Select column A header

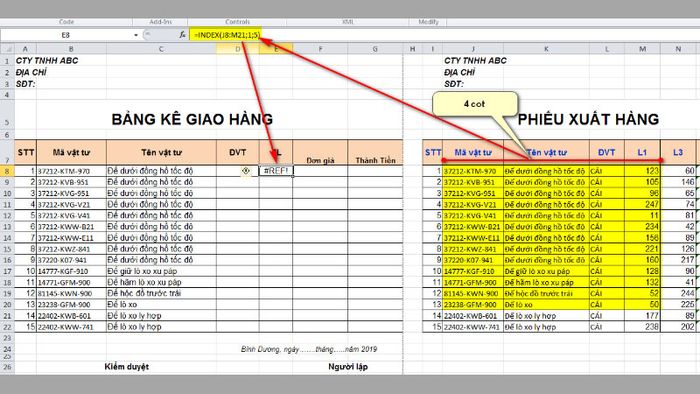click(x=25, y=49)
